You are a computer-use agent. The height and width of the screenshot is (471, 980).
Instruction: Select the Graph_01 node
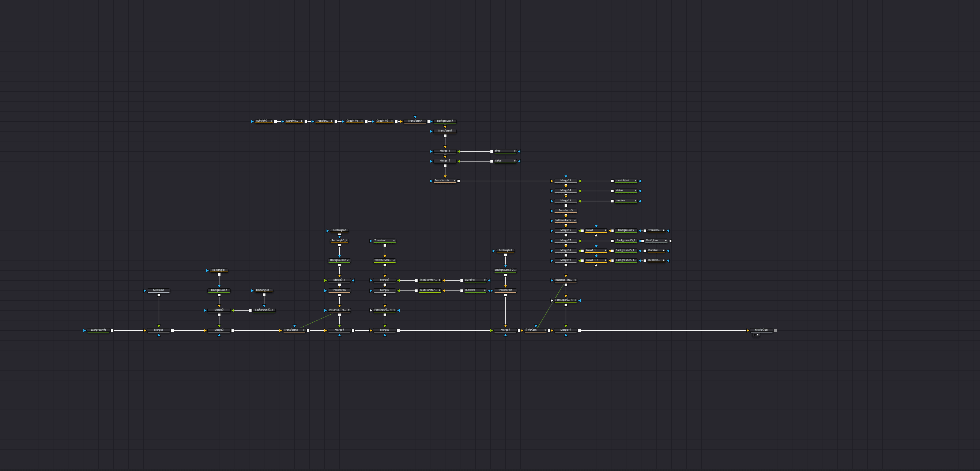(x=352, y=121)
